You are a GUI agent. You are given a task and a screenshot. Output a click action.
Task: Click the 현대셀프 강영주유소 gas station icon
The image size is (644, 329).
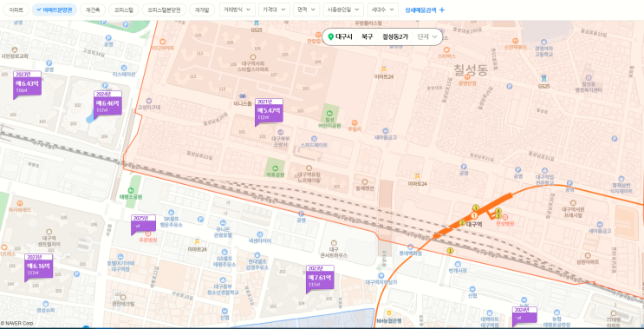coord(257,255)
